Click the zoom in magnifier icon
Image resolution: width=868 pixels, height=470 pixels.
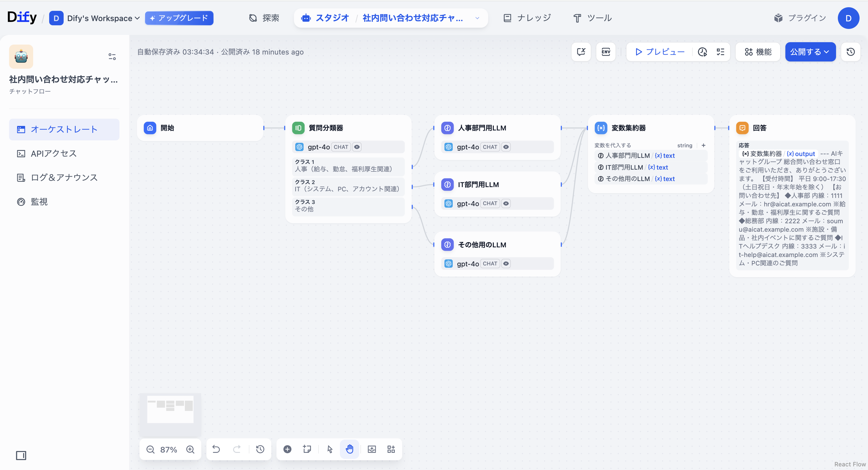[190, 449]
